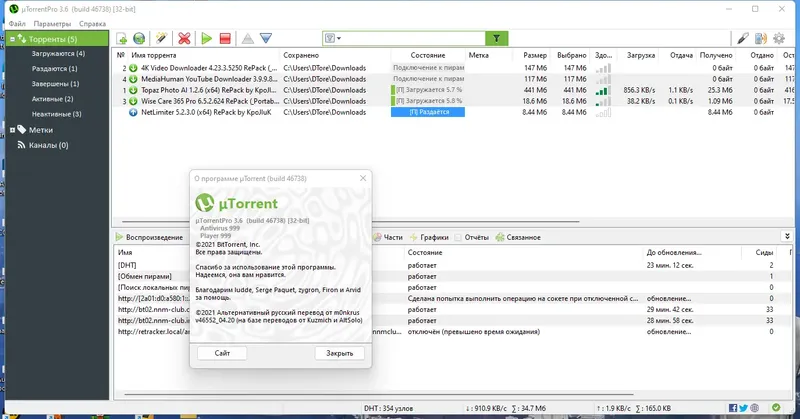Sort the torrent list by the Состояние column
This screenshot has width=800, height=419.
pos(428,55)
